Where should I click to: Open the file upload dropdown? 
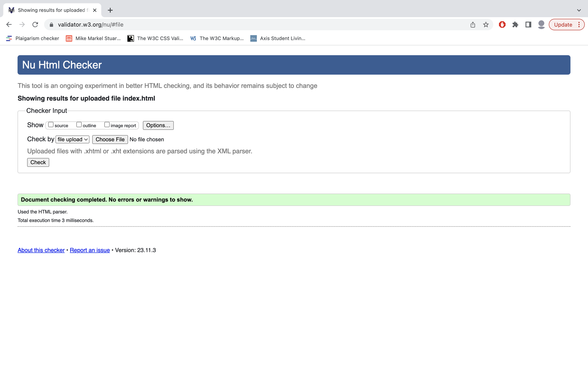click(73, 139)
